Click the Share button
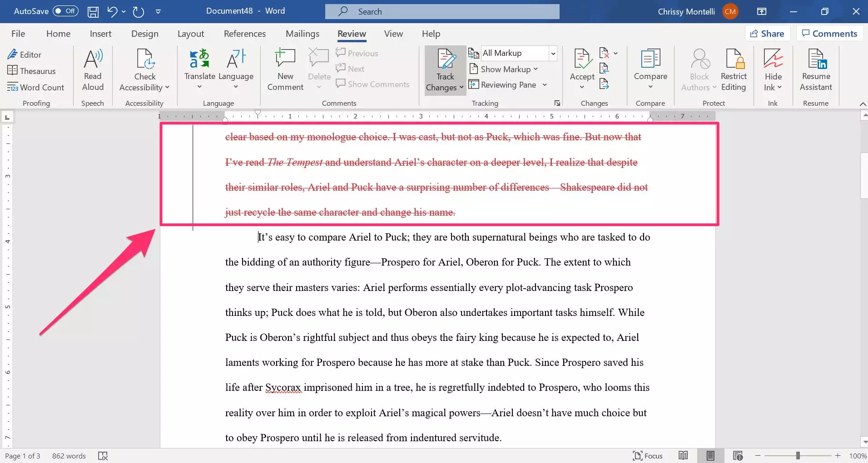The height and width of the screenshot is (463, 868). tap(767, 34)
